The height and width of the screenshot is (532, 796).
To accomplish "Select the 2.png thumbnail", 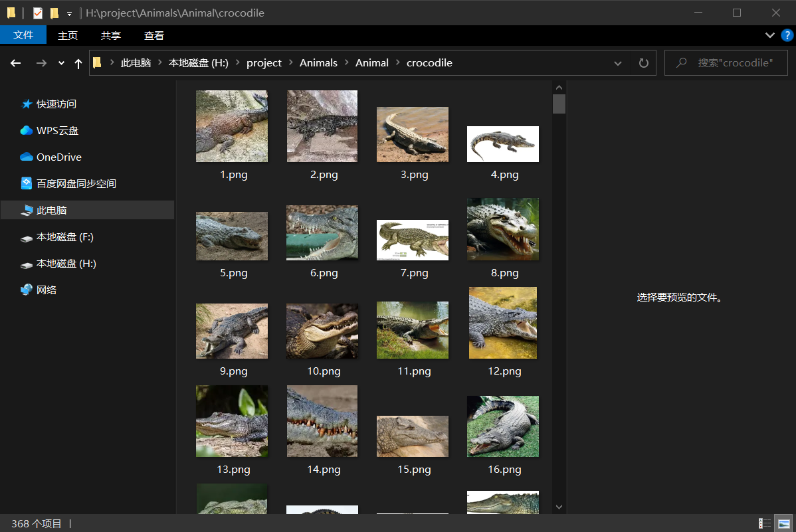I will tap(322, 126).
